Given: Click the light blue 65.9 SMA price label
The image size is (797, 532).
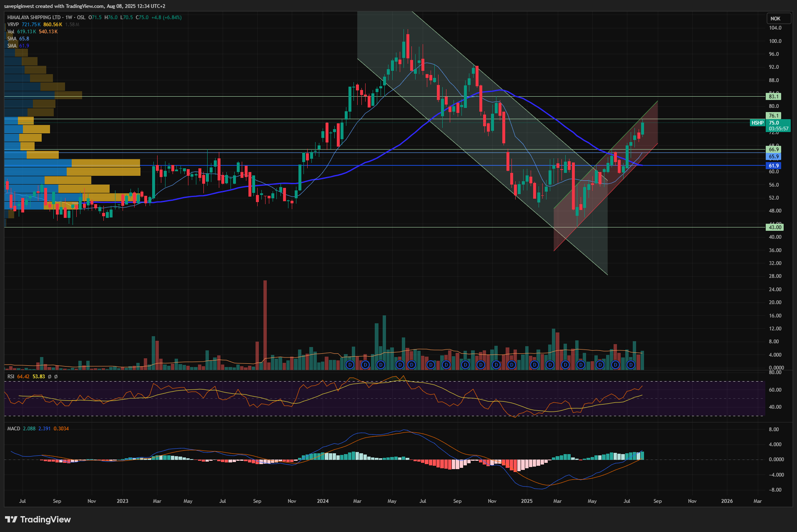Looking at the screenshot, I should coord(774,157).
